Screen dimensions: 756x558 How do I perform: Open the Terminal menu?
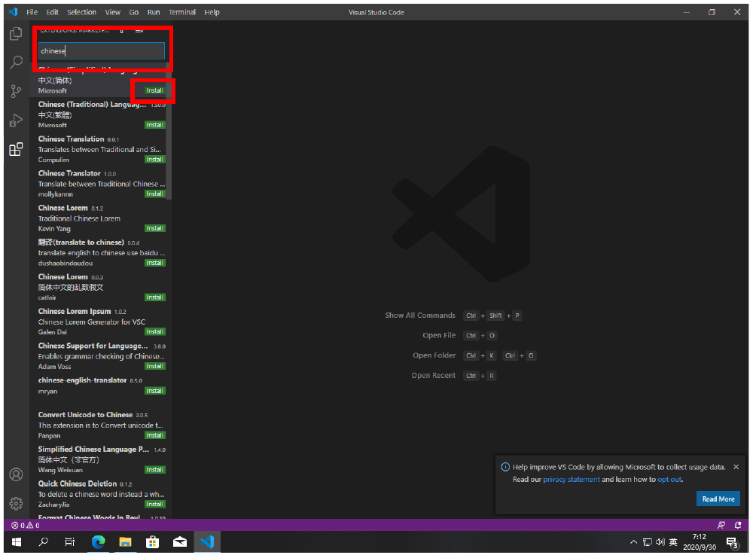pyautogui.click(x=181, y=12)
